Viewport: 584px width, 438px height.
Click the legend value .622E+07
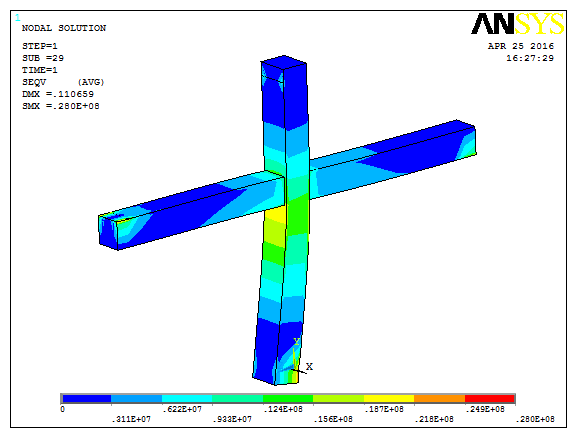point(182,409)
